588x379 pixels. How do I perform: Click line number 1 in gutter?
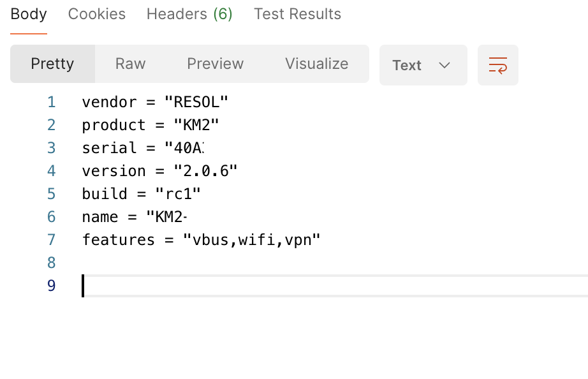[51, 102]
